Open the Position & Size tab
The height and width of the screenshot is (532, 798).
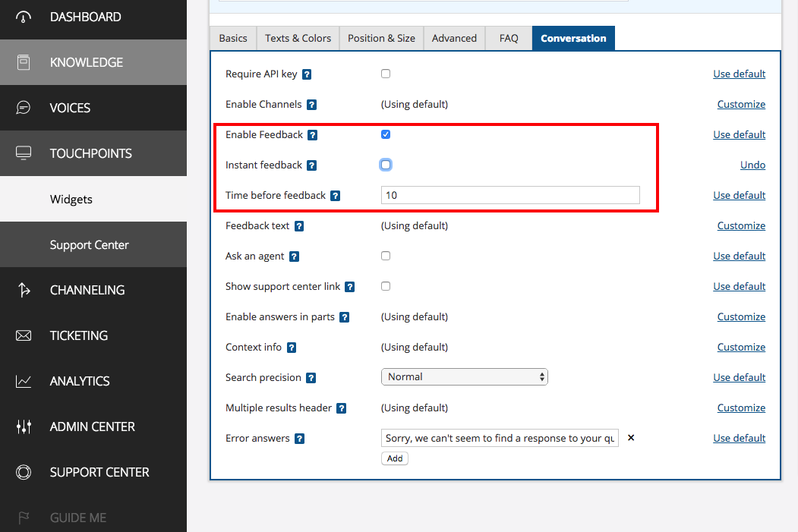coord(382,38)
